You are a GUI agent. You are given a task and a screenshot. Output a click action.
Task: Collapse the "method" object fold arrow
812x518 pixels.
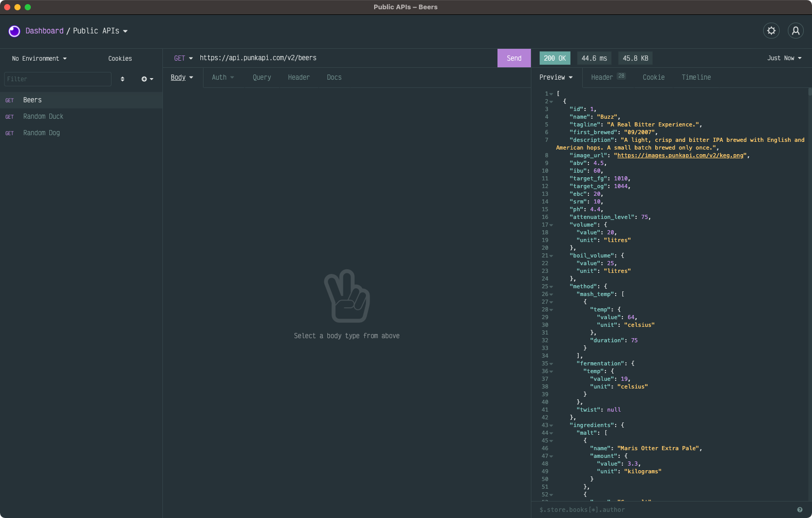coord(551,287)
